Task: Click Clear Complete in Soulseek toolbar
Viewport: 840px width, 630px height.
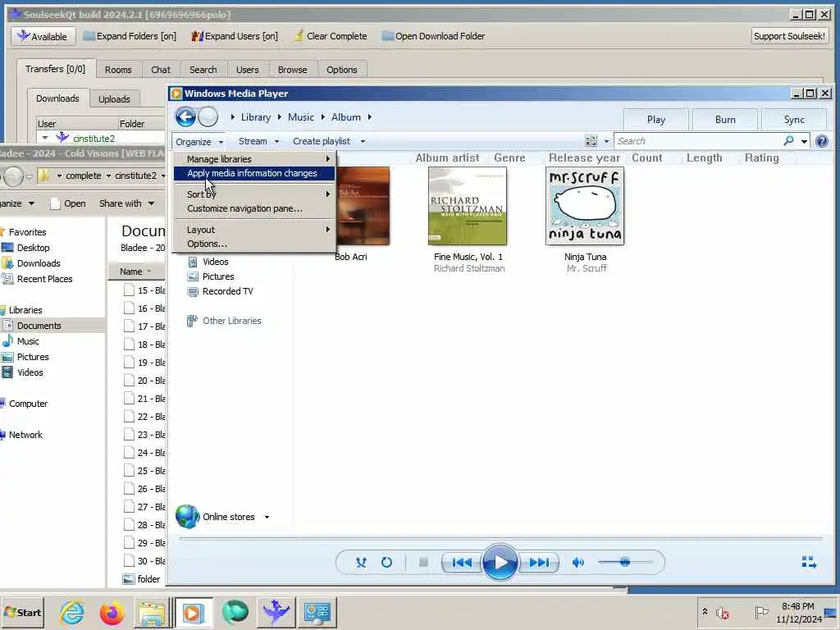Action: tap(331, 36)
